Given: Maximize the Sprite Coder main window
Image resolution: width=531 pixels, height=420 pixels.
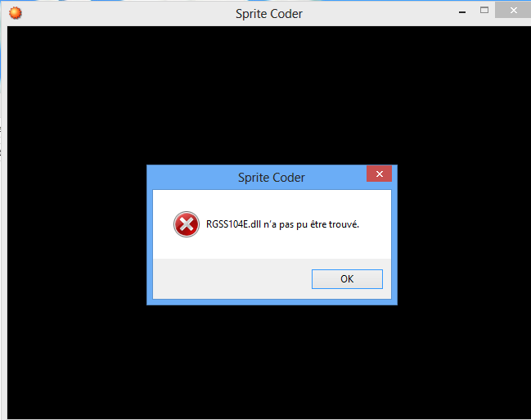Looking at the screenshot, I should click(484, 10).
